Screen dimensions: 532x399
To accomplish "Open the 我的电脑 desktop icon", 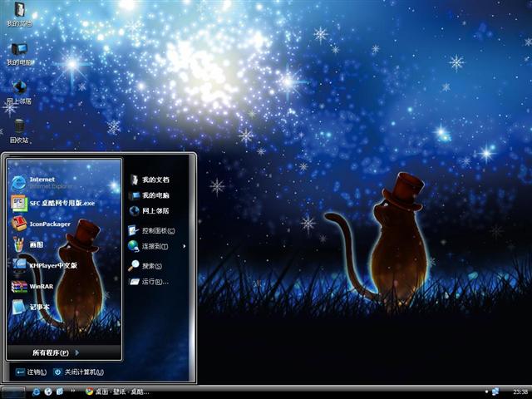I will (x=19, y=54).
